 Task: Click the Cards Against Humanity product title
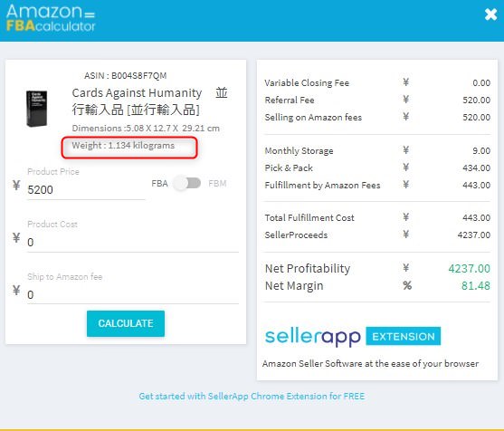point(150,101)
